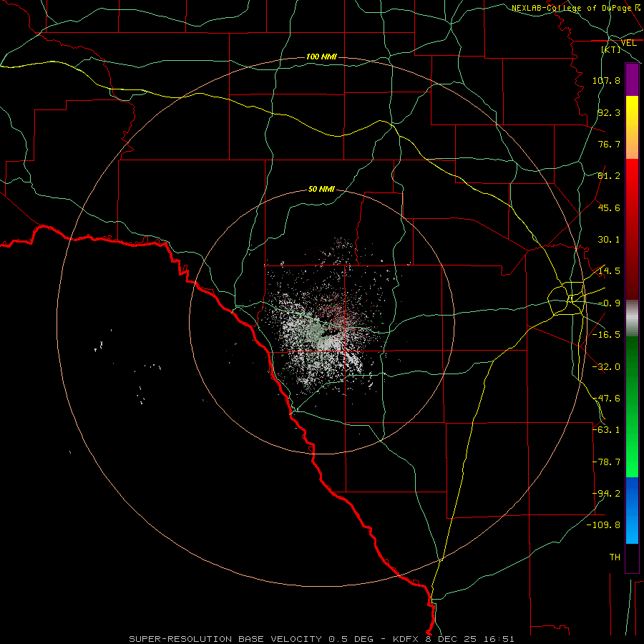Click the 61.2 velocity scale value

click(x=609, y=176)
